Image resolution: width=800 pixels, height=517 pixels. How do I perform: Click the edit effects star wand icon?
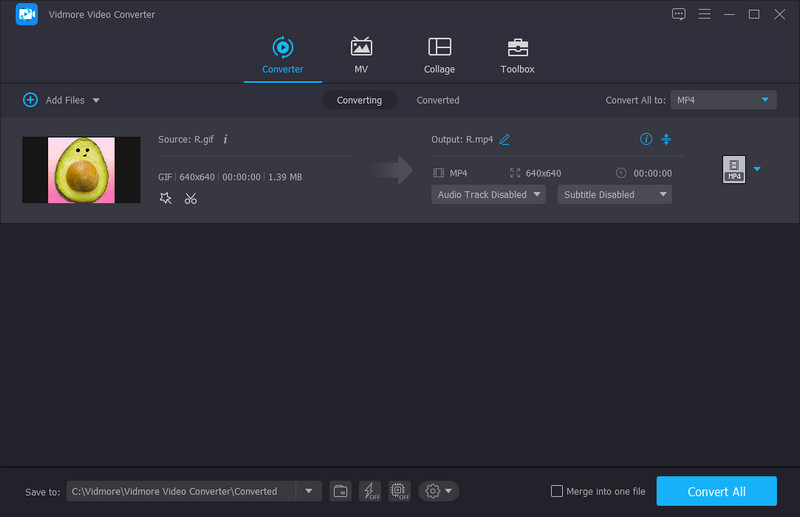[x=166, y=198]
